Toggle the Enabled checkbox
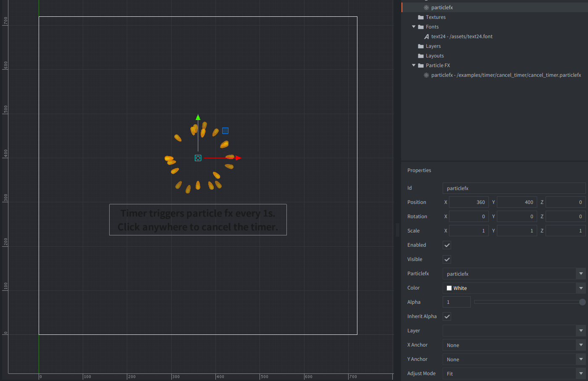The height and width of the screenshot is (381, 588). 447,245
